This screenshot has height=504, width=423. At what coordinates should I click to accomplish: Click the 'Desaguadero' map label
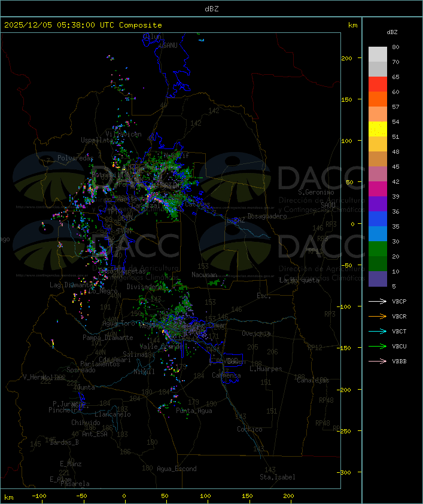click(x=267, y=216)
